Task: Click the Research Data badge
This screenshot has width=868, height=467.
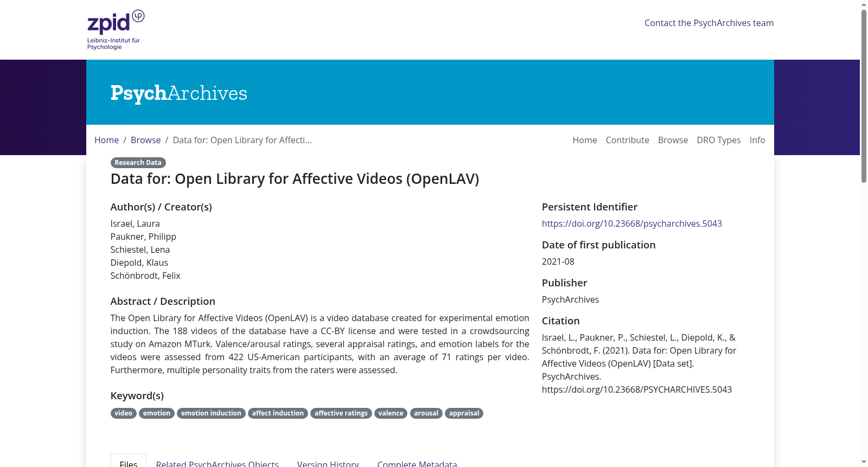Action: coord(138,163)
